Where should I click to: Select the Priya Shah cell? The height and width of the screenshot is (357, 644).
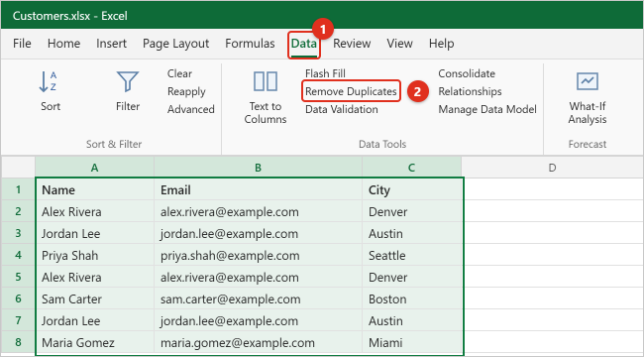pos(95,255)
